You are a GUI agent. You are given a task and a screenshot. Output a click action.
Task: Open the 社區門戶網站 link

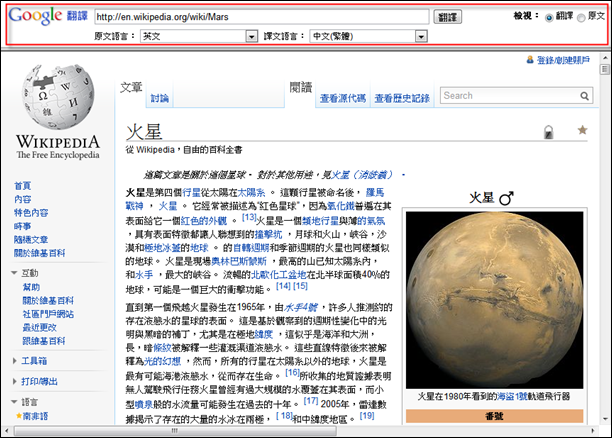48,314
